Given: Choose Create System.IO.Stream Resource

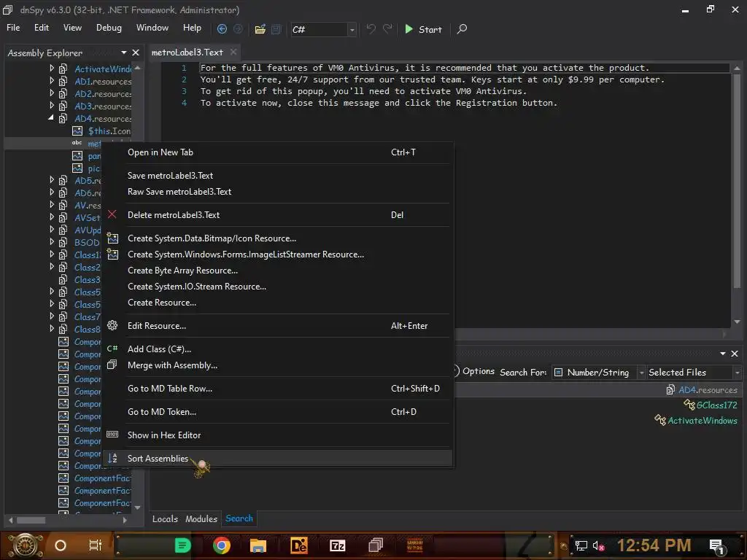Looking at the screenshot, I should pos(278,286).
